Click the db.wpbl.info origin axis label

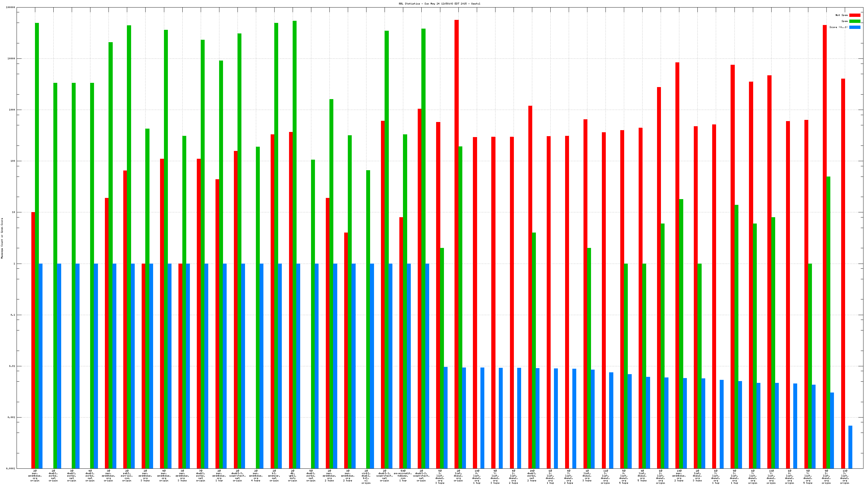pos(292,476)
